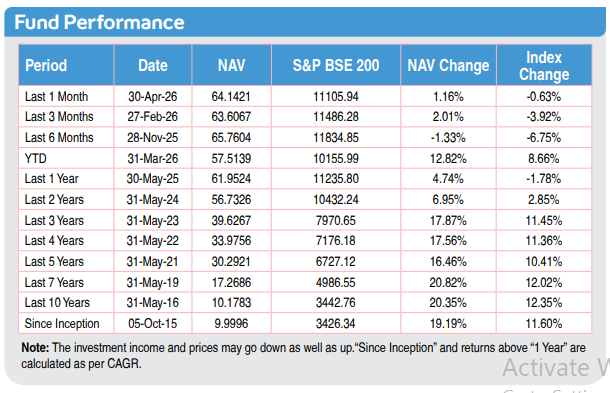This screenshot has width=610, height=393.
Task: Click the Note text below the table
Action: (x=303, y=356)
